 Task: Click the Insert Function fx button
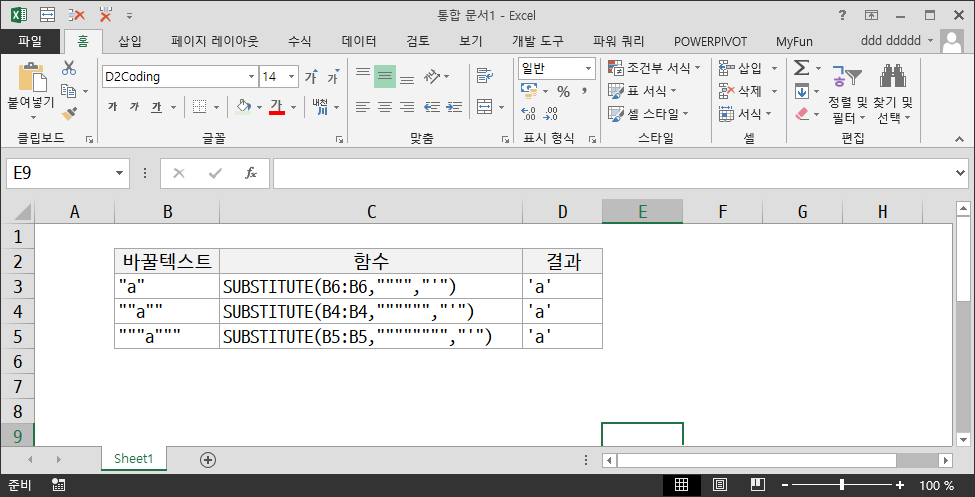point(251,173)
